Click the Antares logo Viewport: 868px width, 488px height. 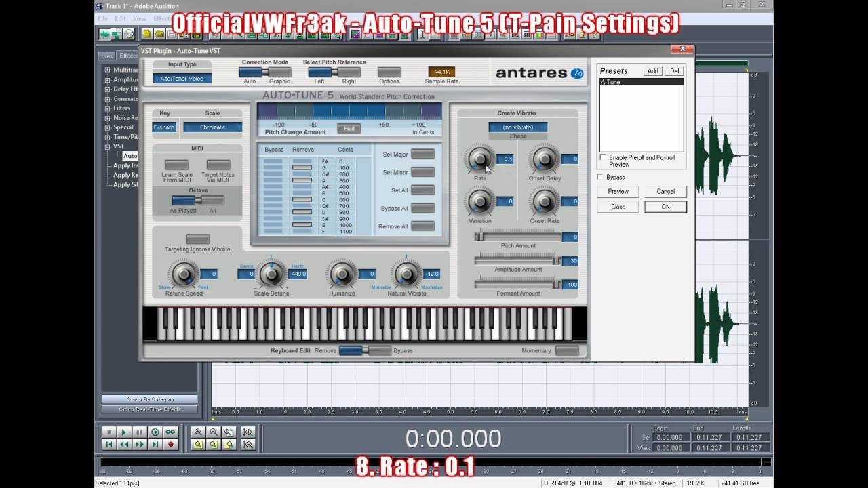click(540, 73)
